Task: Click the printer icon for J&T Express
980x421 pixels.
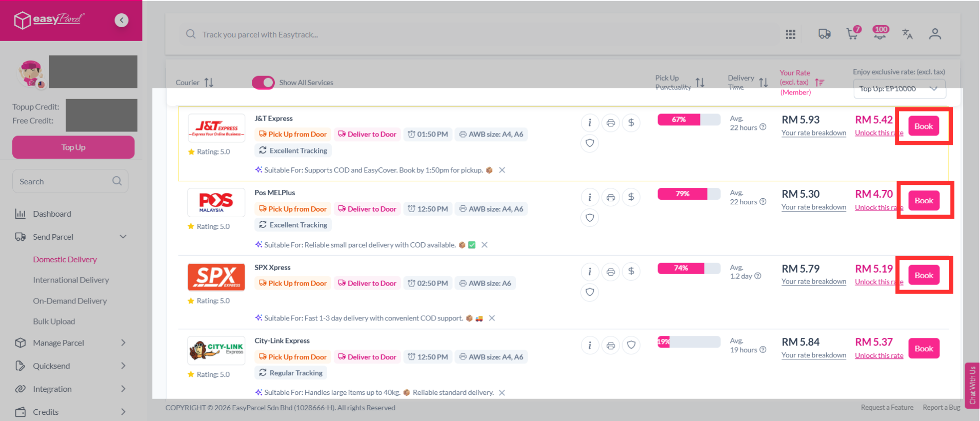Action: (x=611, y=123)
